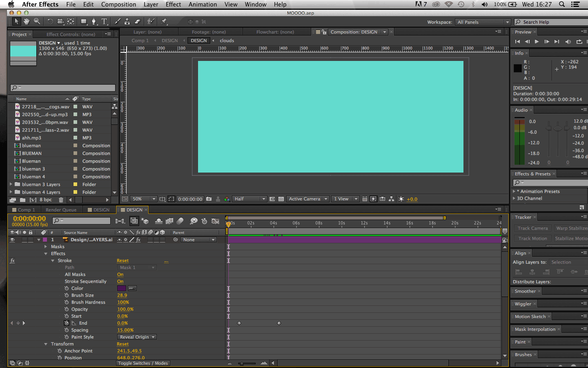The image size is (588, 368).
Task: Open show channel and color management icon
Action: pos(227,199)
